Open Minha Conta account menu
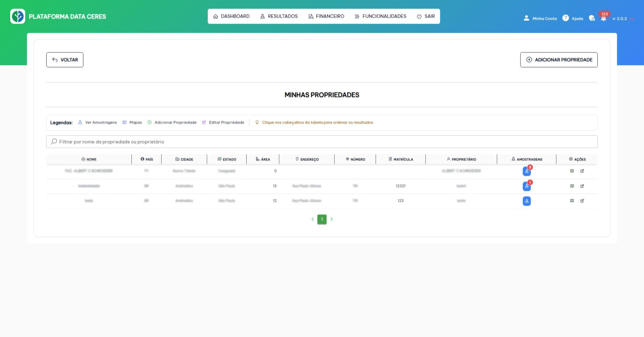This screenshot has height=337, width=644. (540, 18)
